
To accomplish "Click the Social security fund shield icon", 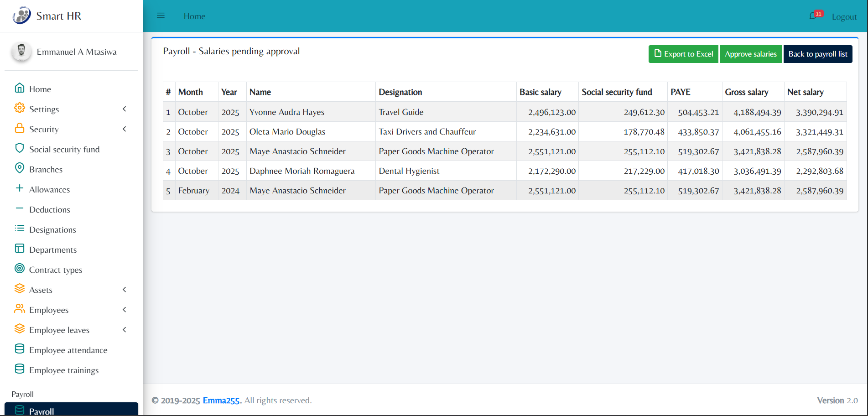I will [19, 148].
